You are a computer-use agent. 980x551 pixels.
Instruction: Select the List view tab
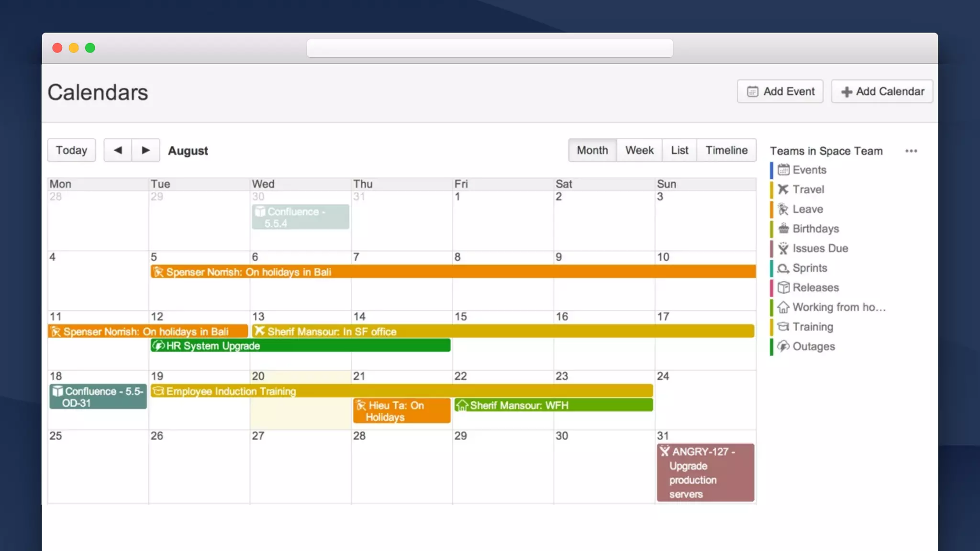point(679,150)
